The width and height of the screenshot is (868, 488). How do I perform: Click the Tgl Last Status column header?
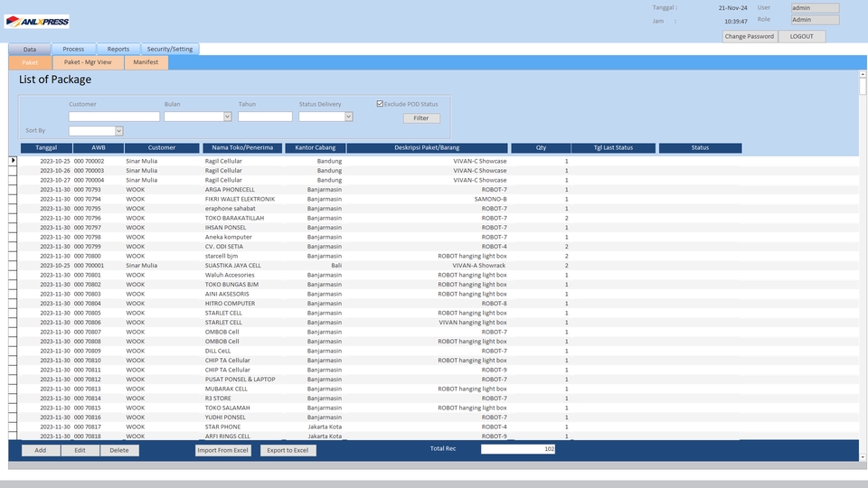point(613,147)
